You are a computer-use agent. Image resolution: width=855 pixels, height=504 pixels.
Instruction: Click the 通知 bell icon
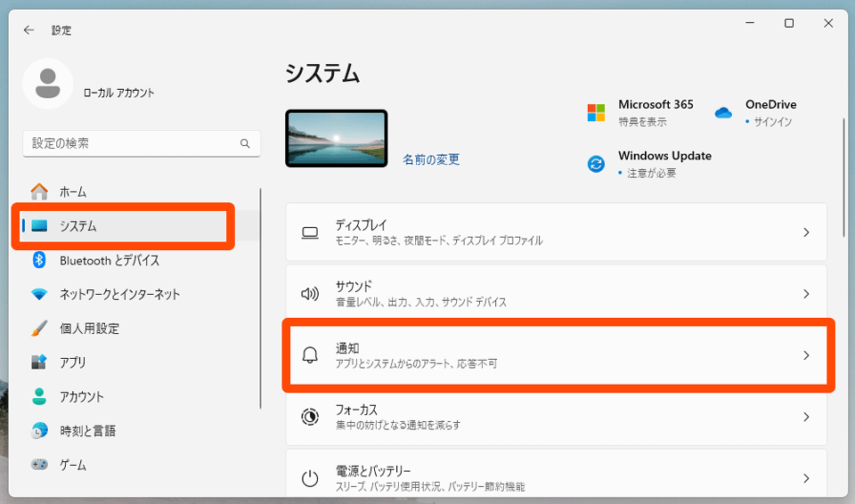pyautogui.click(x=310, y=355)
